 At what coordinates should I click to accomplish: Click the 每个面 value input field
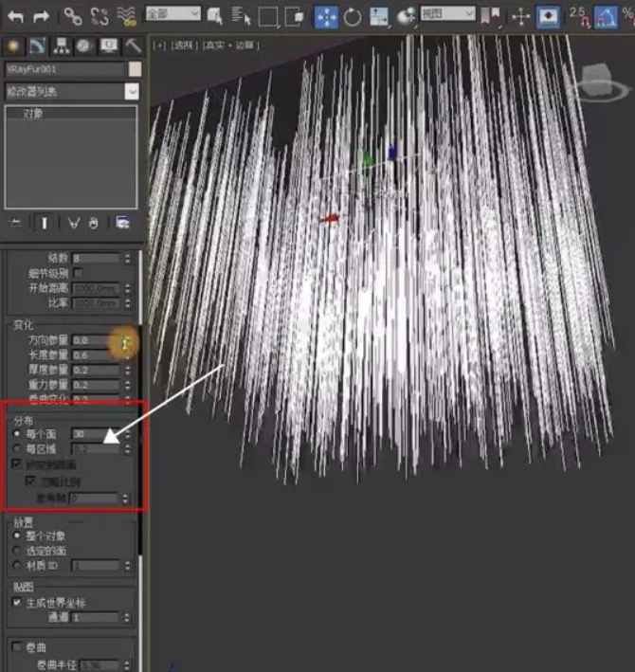[95, 433]
